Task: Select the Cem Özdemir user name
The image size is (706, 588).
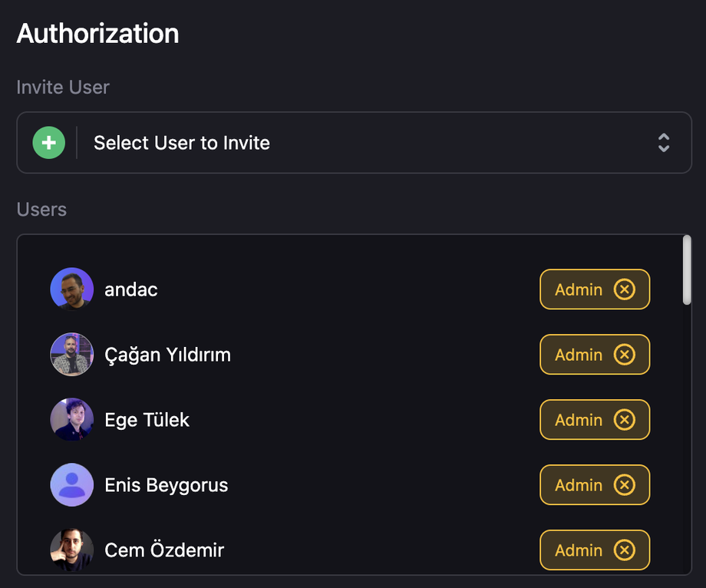Action: [164, 550]
